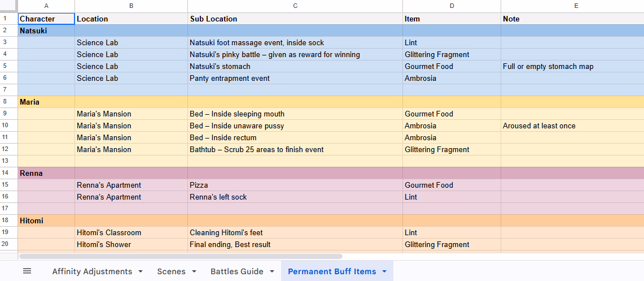Open Permanent Buff Items tab dropdown arrow
644x281 pixels.
(384, 271)
